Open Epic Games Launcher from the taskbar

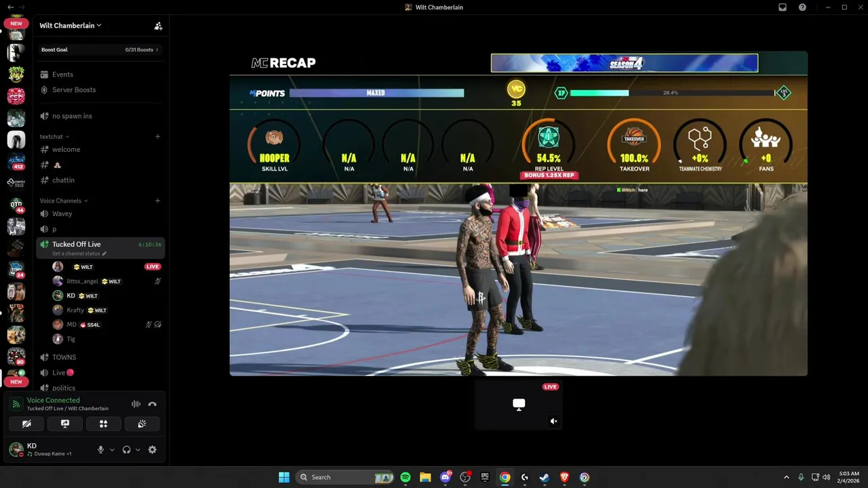[485, 477]
